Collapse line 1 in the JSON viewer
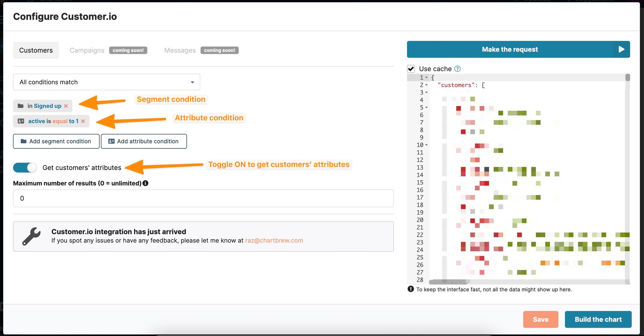Image resolution: width=644 pixels, height=336 pixels. click(x=427, y=78)
